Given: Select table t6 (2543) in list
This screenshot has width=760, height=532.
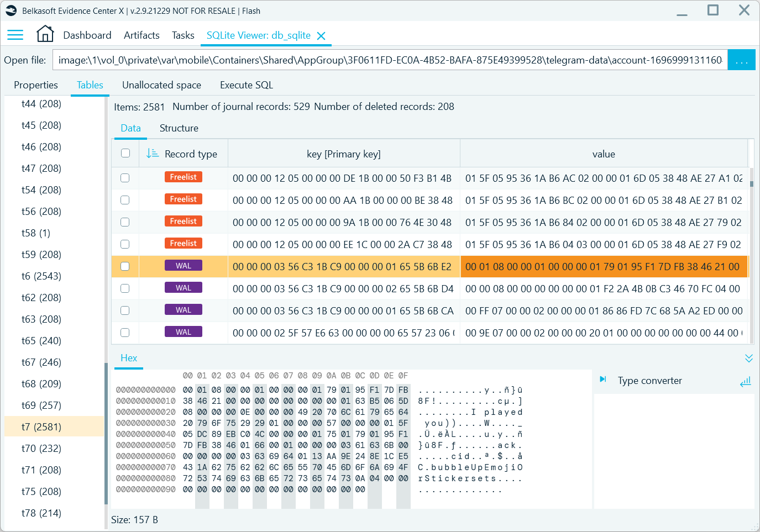Looking at the screenshot, I should [x=41, y=276].
